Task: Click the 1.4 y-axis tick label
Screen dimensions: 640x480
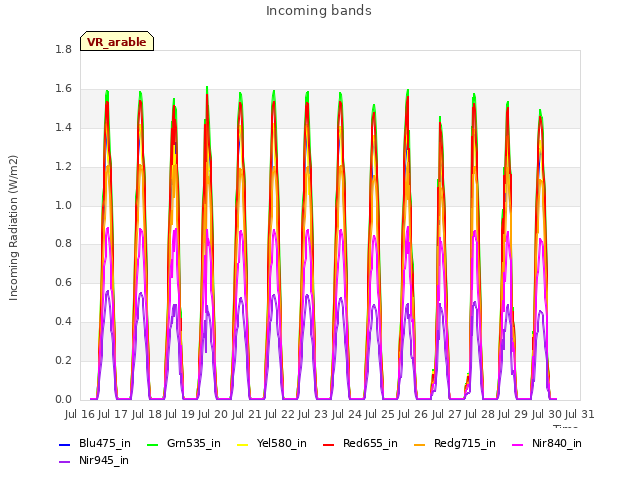Action: click(x=63, y=127)
